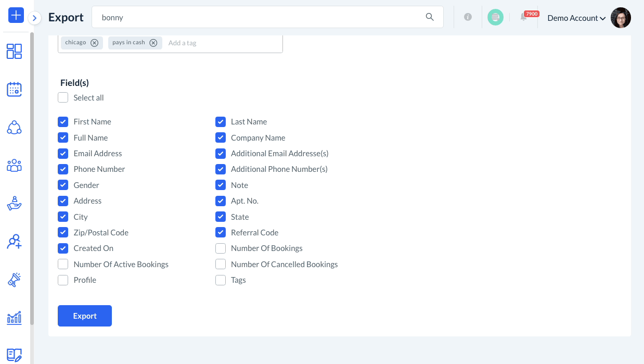Open the marketing megaphone icon
This screenshot has width=644, height=364.
click(x=14, y=280)
